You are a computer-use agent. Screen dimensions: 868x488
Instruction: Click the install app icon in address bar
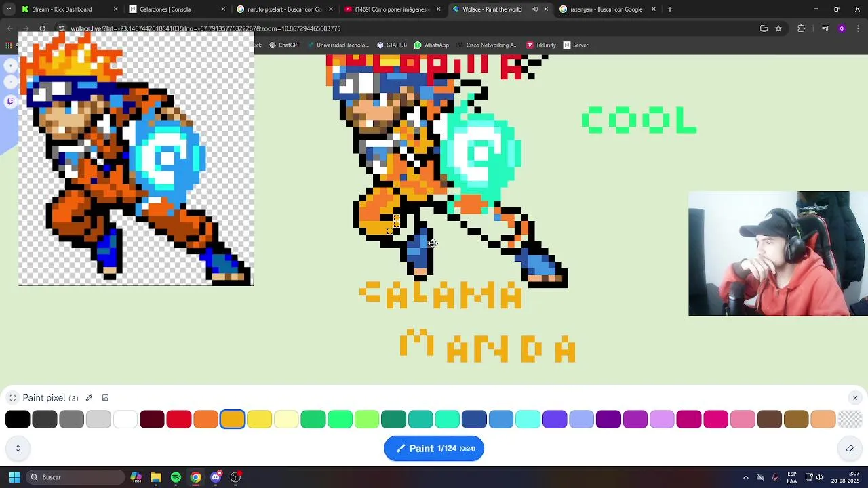764,28
